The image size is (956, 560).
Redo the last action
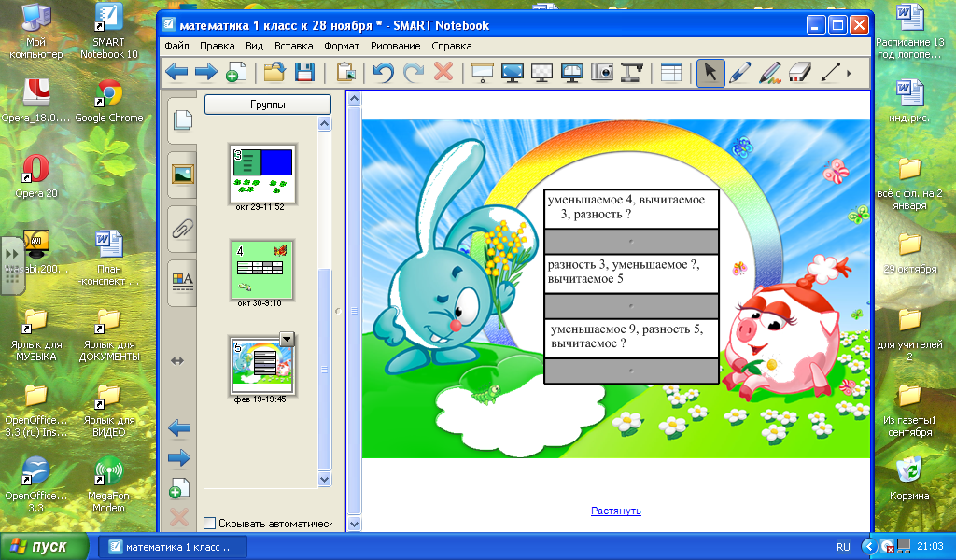pos(414,73)
